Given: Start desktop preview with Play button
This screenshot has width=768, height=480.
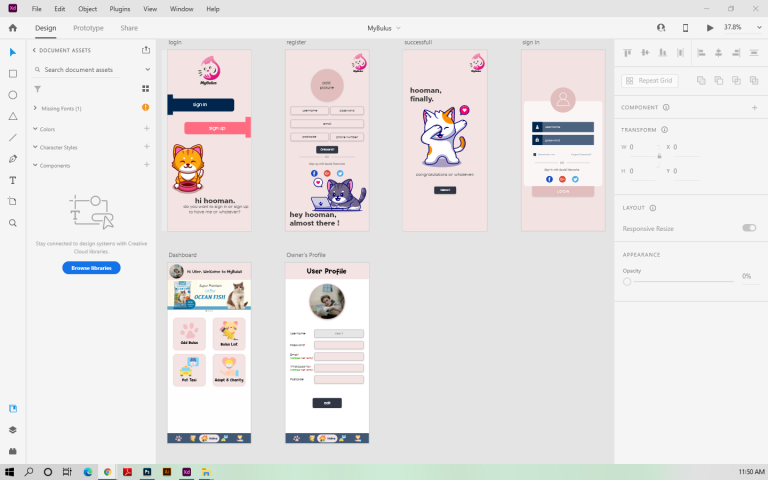Looking at the screenshot, I should 710,28.
